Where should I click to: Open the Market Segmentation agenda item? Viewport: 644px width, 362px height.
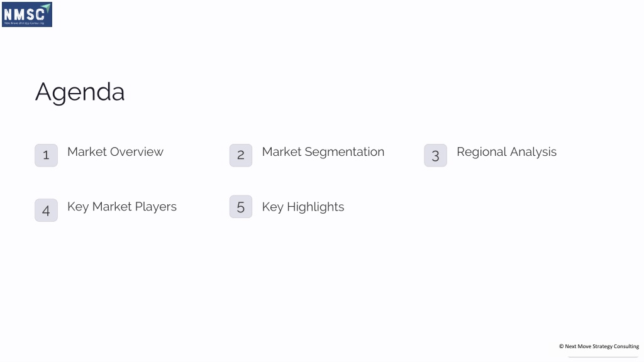[323, 152]
